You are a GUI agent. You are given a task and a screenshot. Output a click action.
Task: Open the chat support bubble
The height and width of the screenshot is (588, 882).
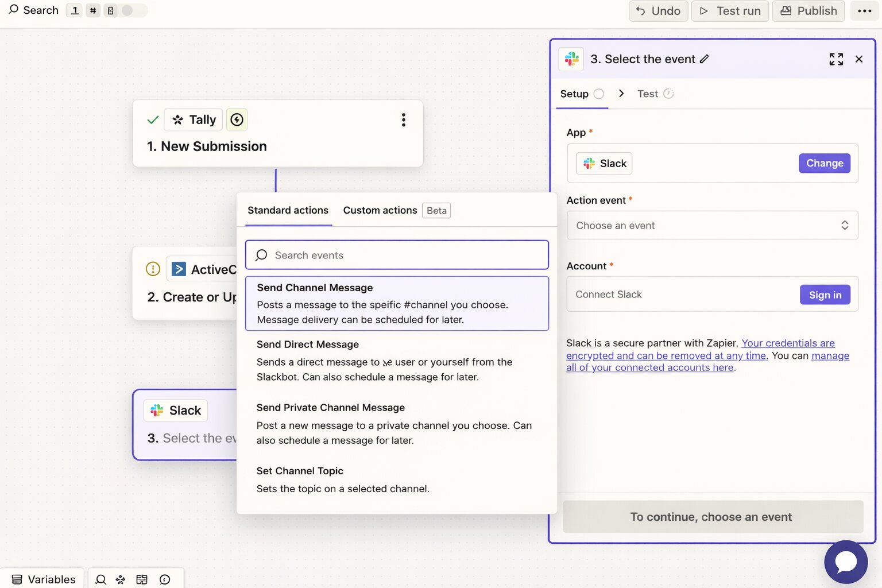click(846, 562)
